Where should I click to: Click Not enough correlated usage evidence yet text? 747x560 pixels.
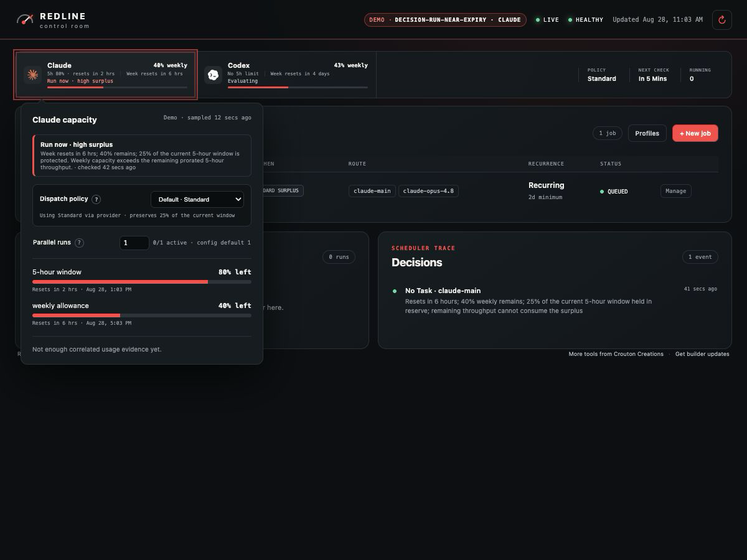[x=96, y=350]
